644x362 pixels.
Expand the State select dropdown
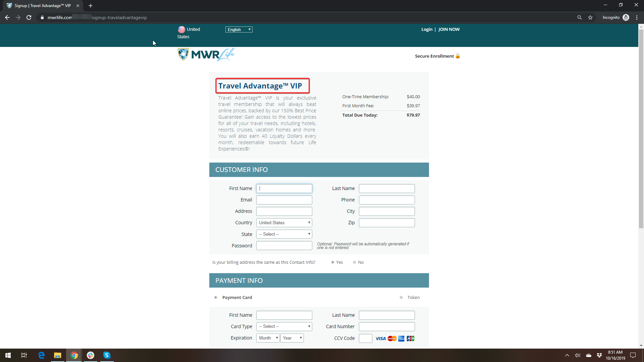point(284,234)
